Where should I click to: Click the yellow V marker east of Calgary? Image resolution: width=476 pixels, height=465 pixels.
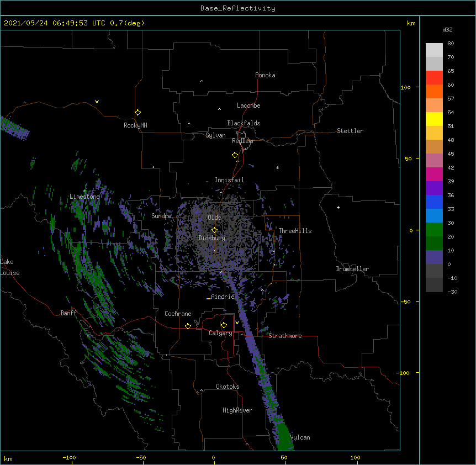[237, 323]
